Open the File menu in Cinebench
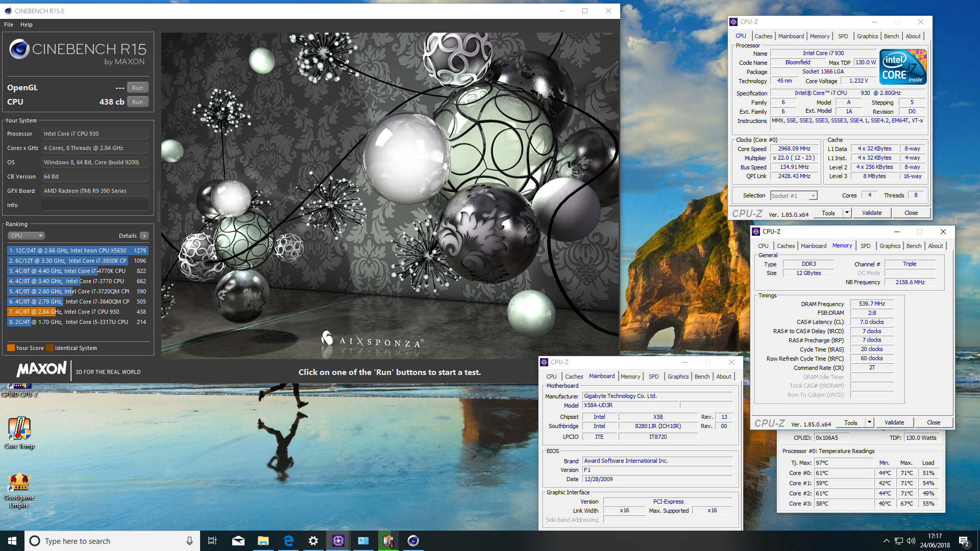The height and width of the screenshot is (551, 980). coord(9,24)
